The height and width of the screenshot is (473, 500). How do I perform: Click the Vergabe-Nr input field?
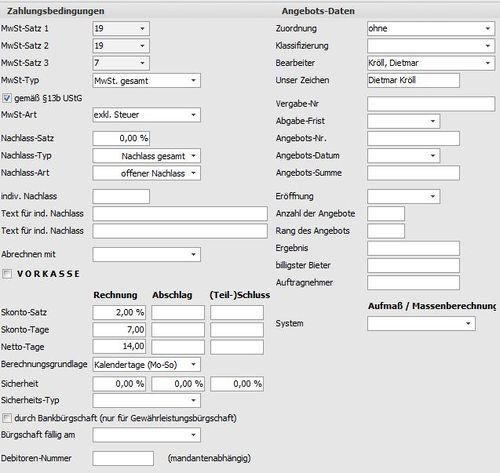(431, 104)
